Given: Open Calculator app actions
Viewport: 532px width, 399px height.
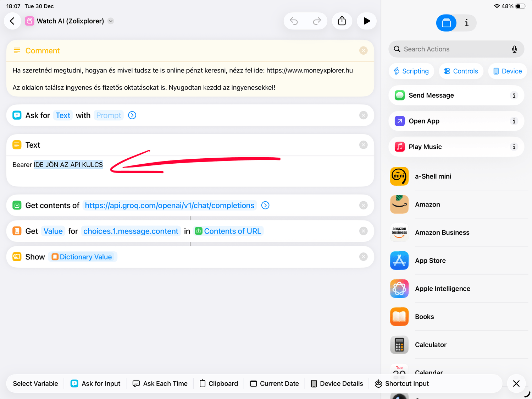Looking at the screenshot, I should pyautogui.click(x=459, y=345).
